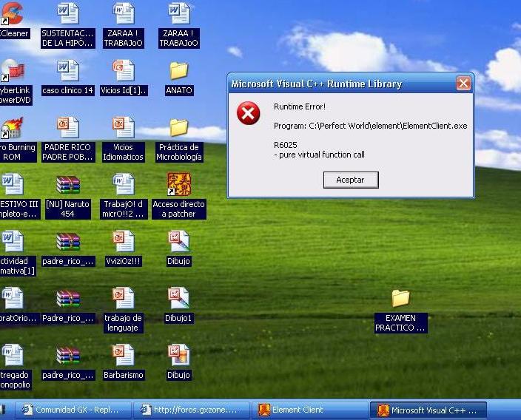Select the tregado onopolio document icon
The width and height of the screenshot is (521, 420).
[x=13, y=355]
